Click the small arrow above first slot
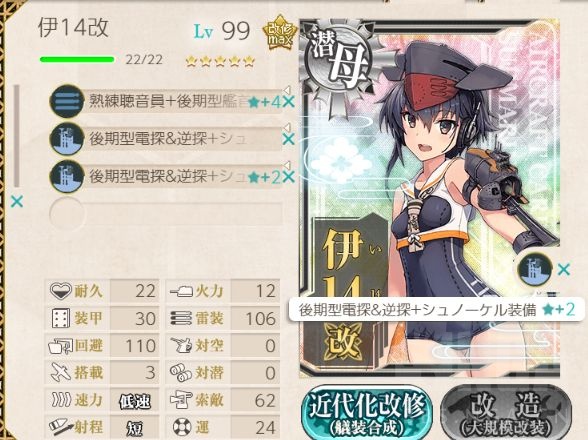This screenshot has height=440, width=588. [287, 90]
